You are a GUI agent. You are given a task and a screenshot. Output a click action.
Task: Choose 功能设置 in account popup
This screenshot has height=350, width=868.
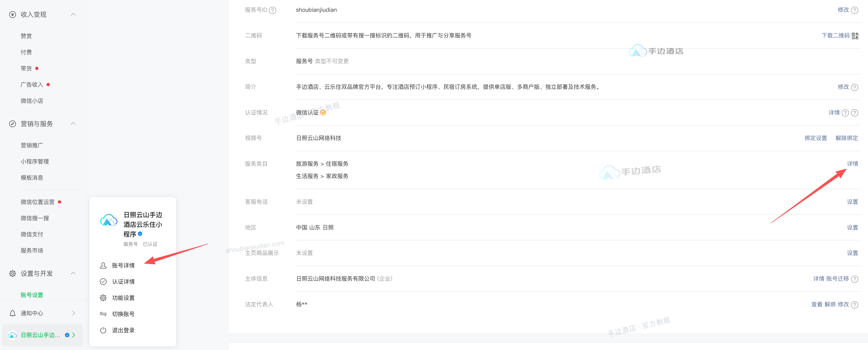click(x=123, y=298)
